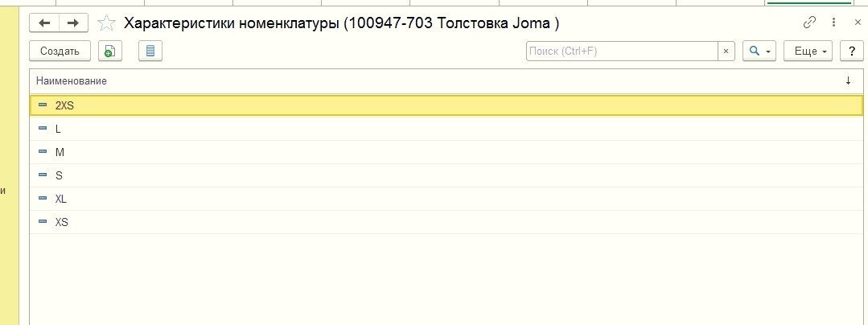Screen dimensions: 868x325
Task: Select the XL size row
Action: tap(446, 198)
